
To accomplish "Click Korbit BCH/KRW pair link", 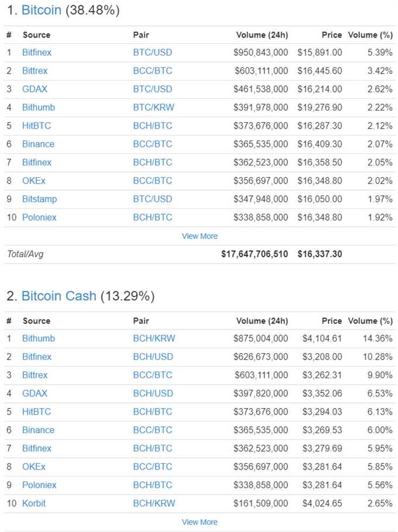I will (x=154, y=503).
